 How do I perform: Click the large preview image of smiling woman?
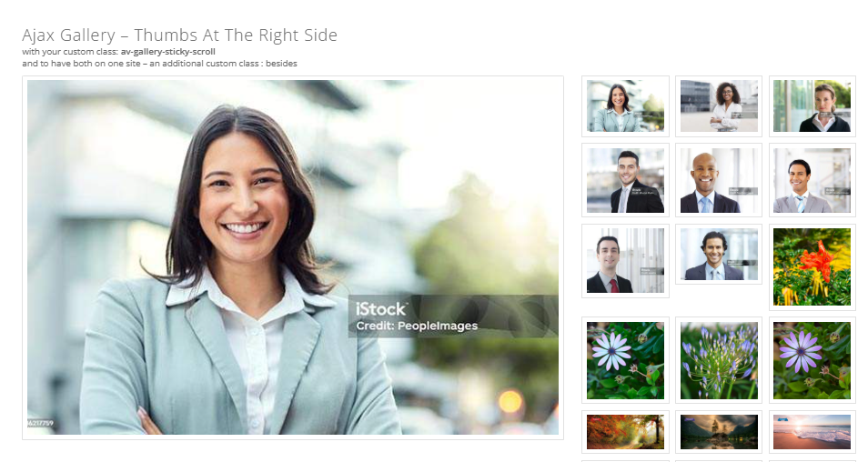click(293, 257)
